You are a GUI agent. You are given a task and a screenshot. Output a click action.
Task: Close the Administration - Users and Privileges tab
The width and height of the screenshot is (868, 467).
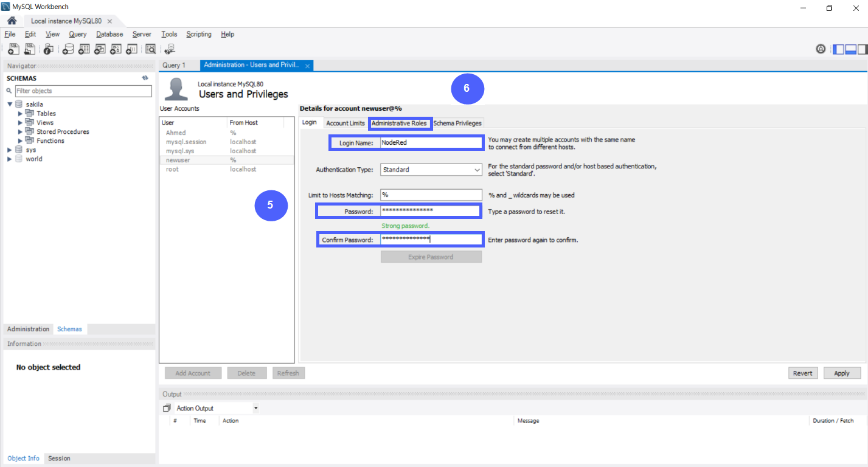[307, 66]
